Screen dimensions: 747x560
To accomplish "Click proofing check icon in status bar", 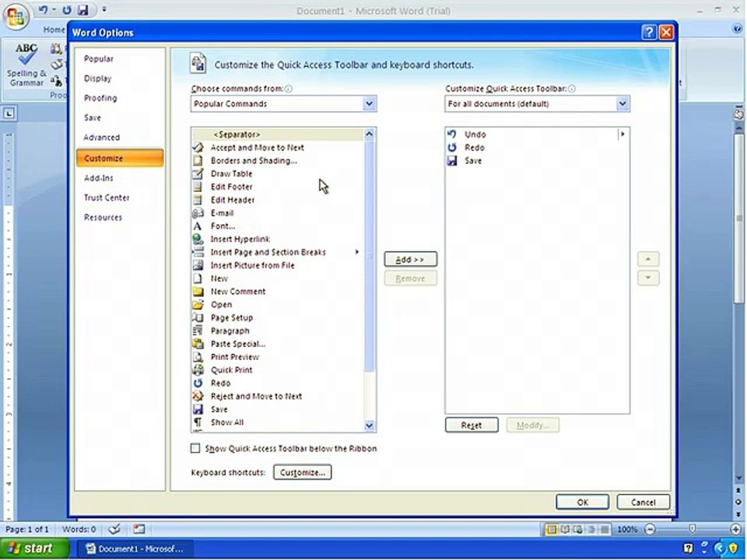I will coord(114,529).
